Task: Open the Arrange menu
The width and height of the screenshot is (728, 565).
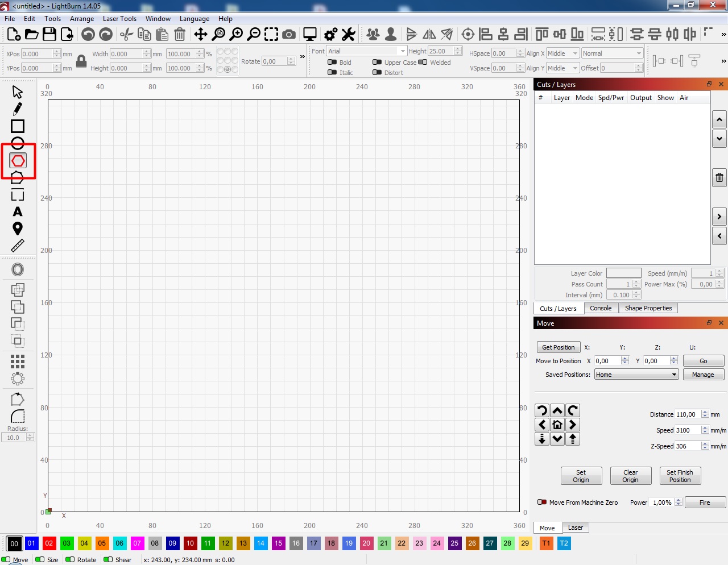Action: (82, 19)
